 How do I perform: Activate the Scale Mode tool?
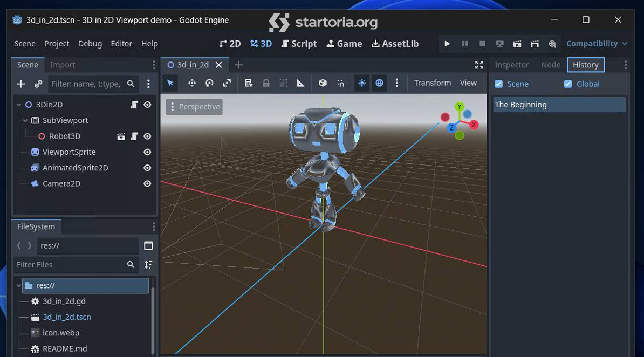227,83
